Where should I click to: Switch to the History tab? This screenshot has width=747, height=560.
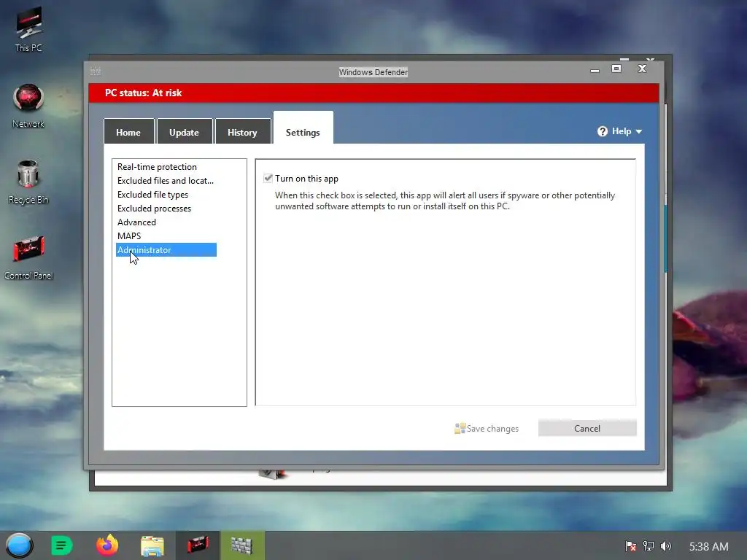pyautogui.click(x=242, y=132)
